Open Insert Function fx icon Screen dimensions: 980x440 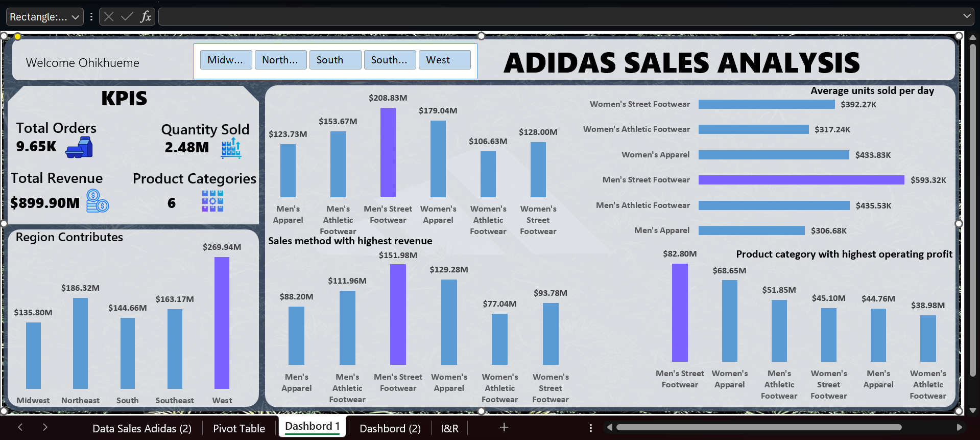146,17
